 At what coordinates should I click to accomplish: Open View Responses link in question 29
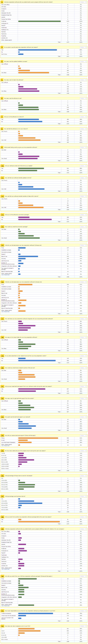[x=5, y=569]
